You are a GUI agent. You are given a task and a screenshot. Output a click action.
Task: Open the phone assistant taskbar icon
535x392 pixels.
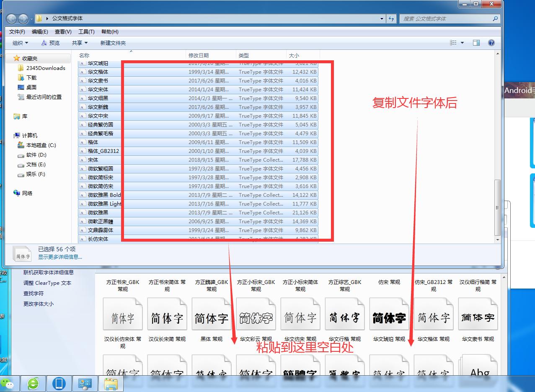tap(59, 383)
